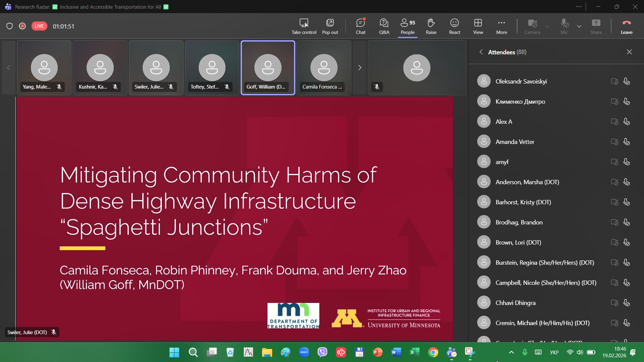Open the React emoji menu
The width and height of the screenshot is (644, 362).
pyautogui.click(x=454, y=26)
